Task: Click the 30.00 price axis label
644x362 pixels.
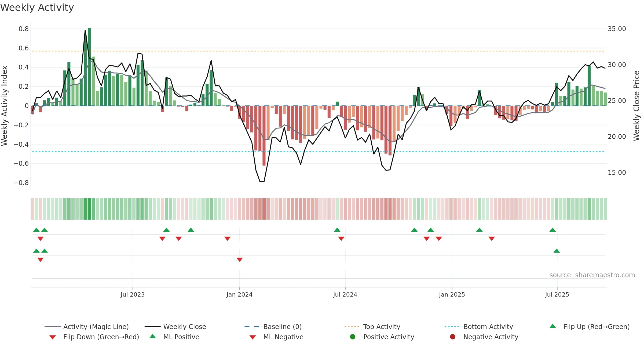Action: [x=617, y=65]
